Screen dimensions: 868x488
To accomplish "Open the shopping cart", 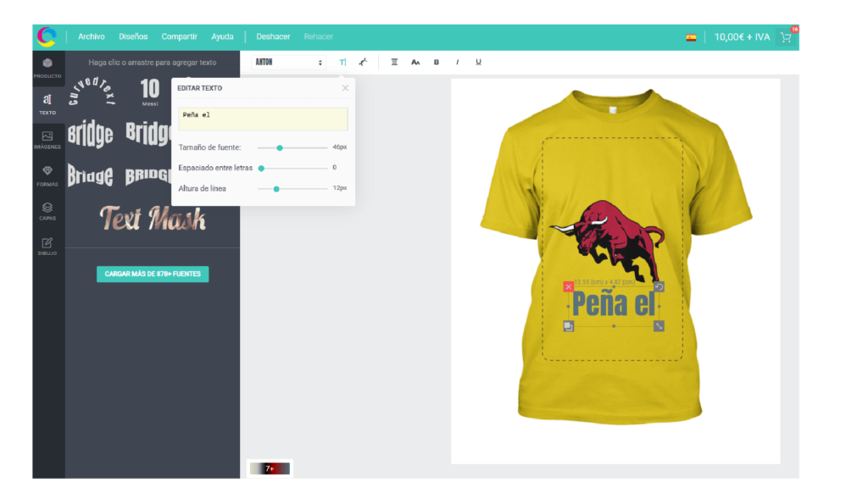I will pyautogui.click(x=786, y=37).
